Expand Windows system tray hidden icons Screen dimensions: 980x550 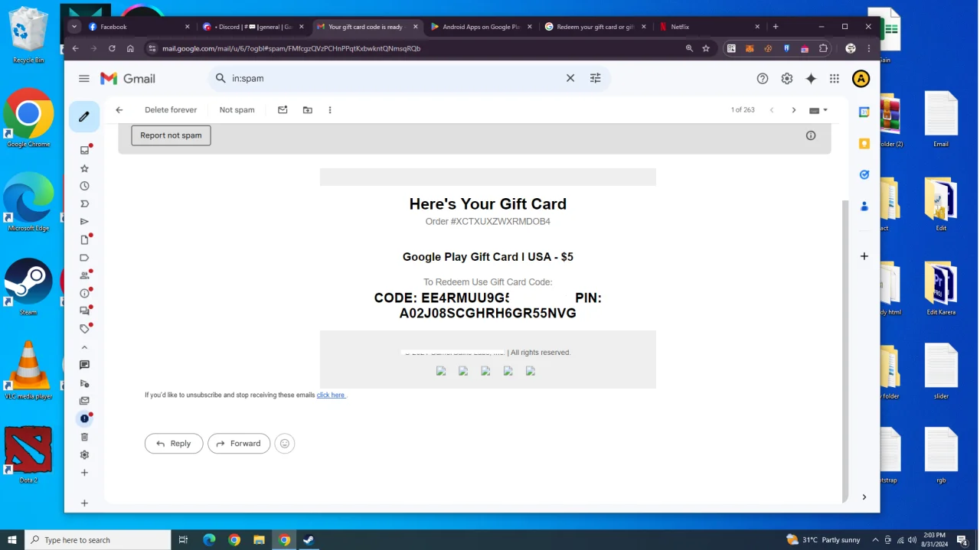[x=875, y=540]
